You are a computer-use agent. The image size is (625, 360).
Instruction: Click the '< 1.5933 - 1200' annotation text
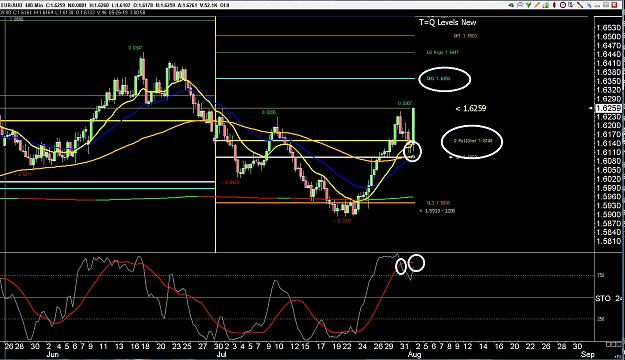(x=437, y=211)
